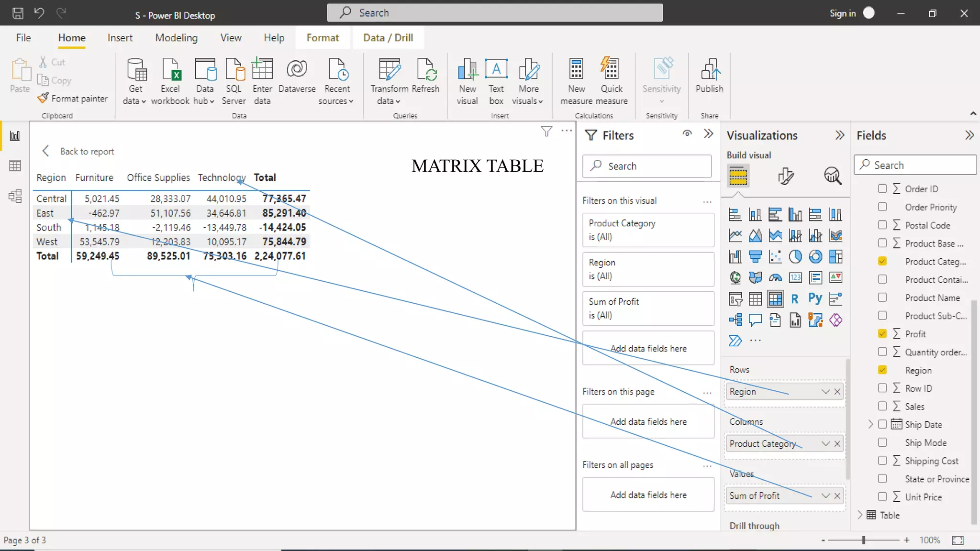980x551 pixels.
Task: Switch to the Insert tab
Action: [x=120, y=38]
